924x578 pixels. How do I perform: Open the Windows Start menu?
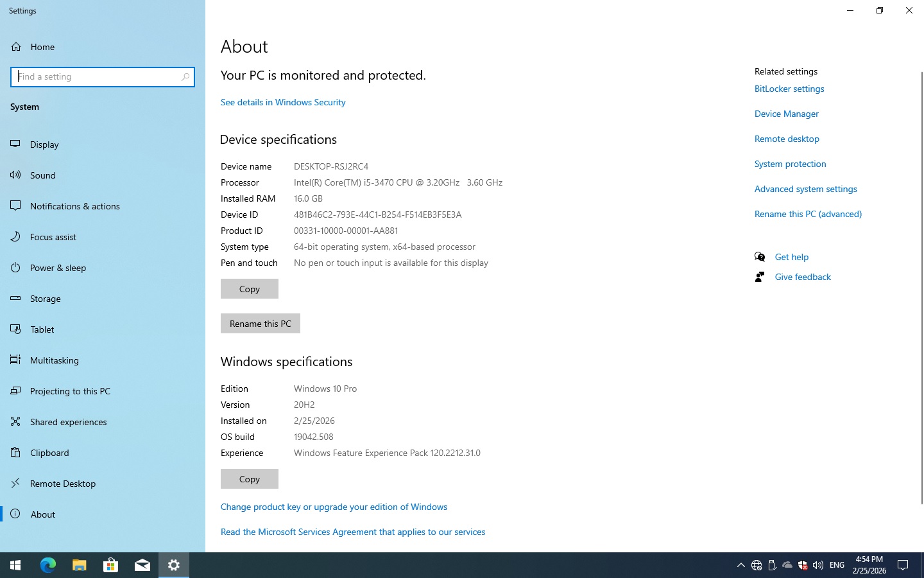[15, 565]
